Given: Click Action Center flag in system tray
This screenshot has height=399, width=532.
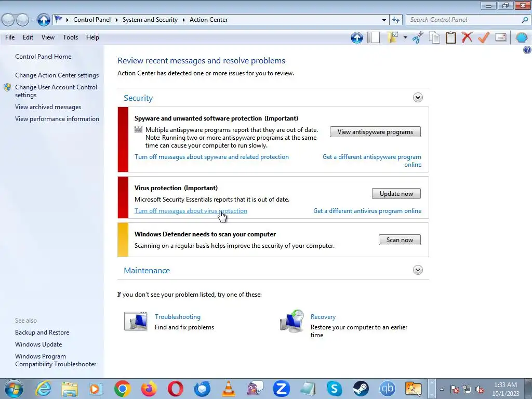Looking at the screenshot, I should pos(455,390).
